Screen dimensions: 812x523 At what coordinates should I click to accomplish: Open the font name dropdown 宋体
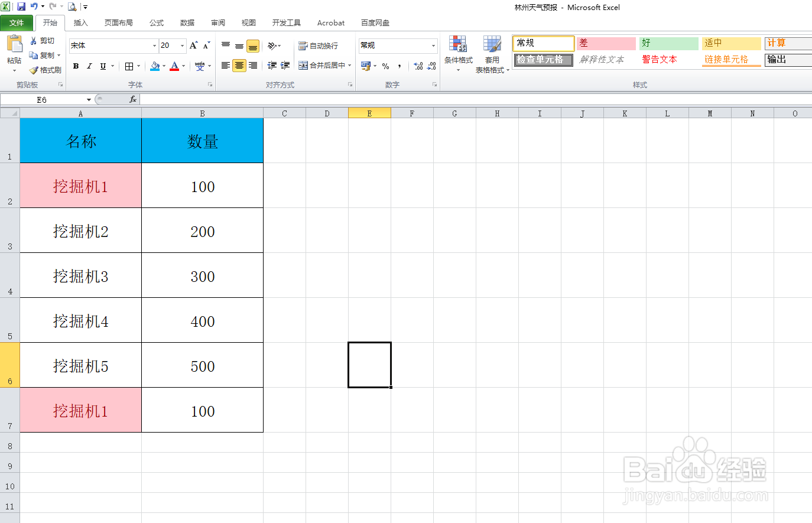tap(155, 46)
